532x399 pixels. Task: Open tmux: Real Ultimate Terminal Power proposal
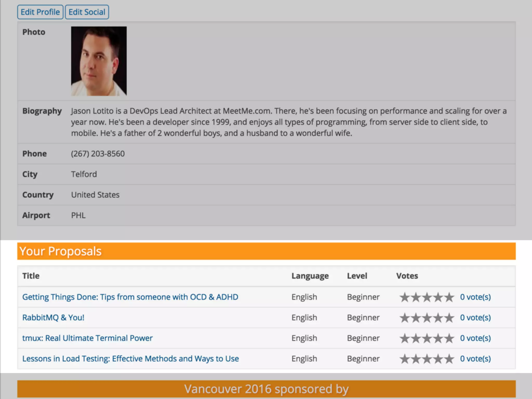coord(87,338)
